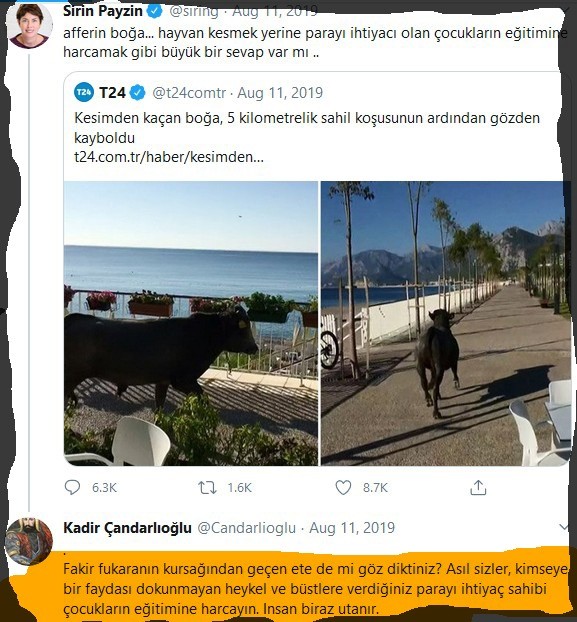The height and width of the screenshot is (622, 577).
Task: Expand the chevron menu on Kadir's reply
Action: [x=564, y=527]
